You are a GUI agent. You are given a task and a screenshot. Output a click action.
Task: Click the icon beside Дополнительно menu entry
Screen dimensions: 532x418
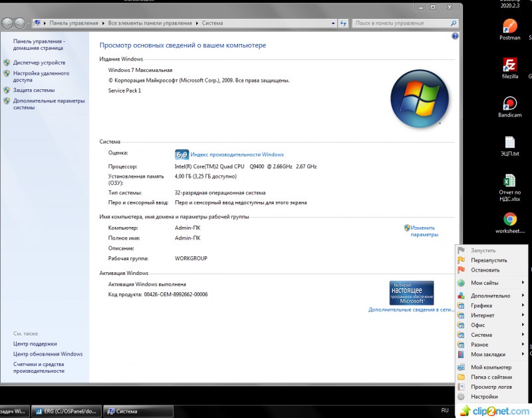[461, 296]
